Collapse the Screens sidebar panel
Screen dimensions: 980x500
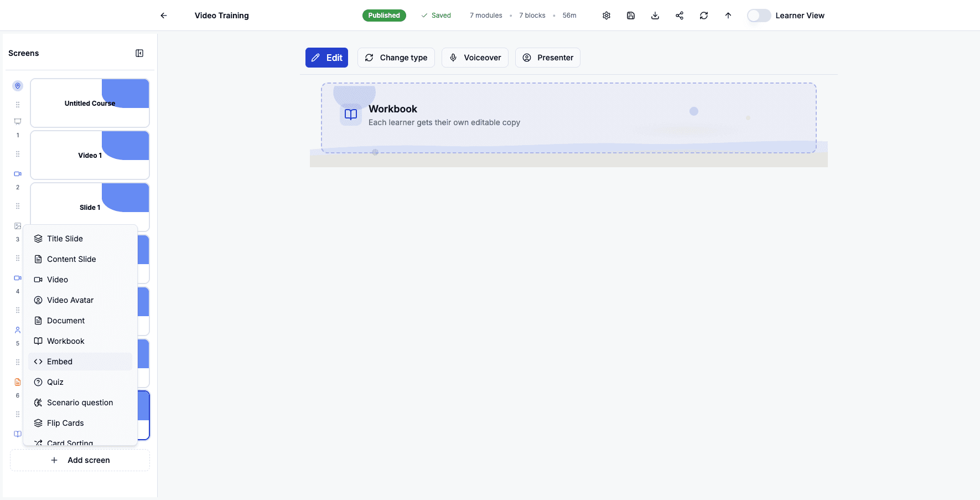[139, 53]
